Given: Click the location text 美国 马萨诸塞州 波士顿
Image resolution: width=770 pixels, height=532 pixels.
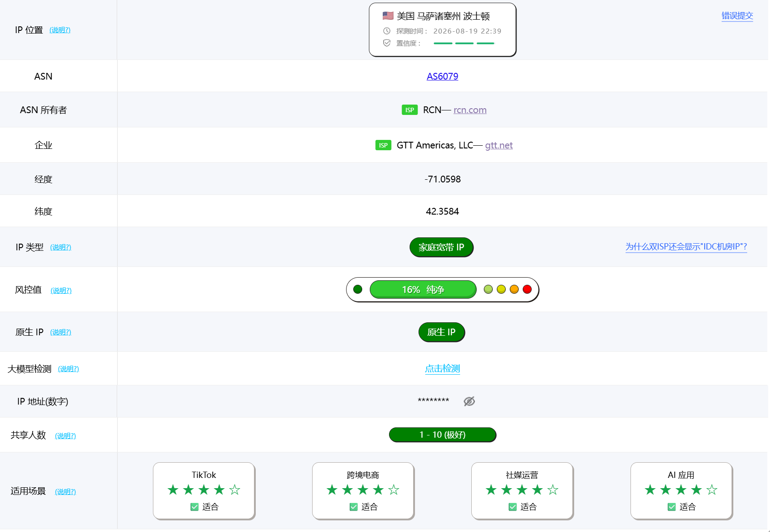Looking at the screenshot, I should point(443,16).
